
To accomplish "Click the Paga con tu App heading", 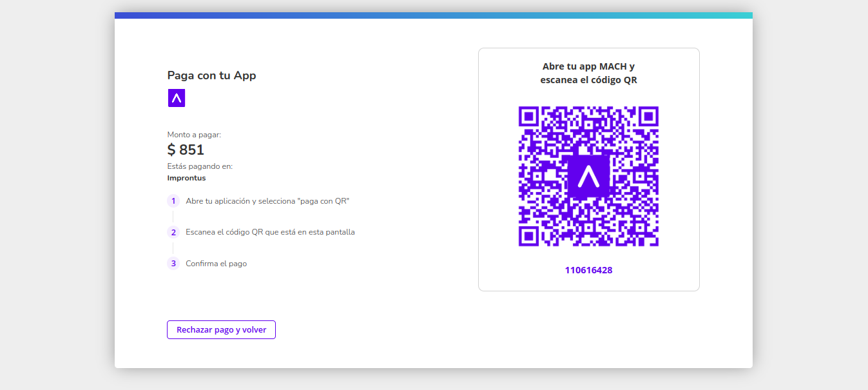I will pos(211,75).
